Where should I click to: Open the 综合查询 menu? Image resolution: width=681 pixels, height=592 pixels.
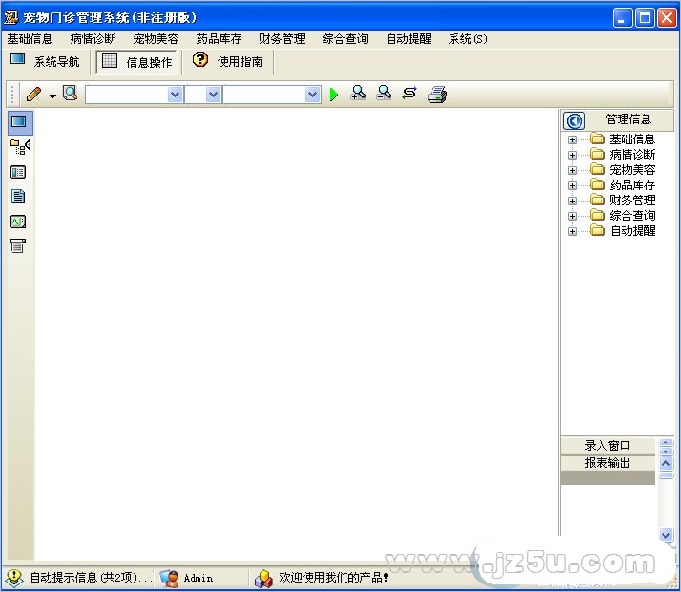pos(345,39)
